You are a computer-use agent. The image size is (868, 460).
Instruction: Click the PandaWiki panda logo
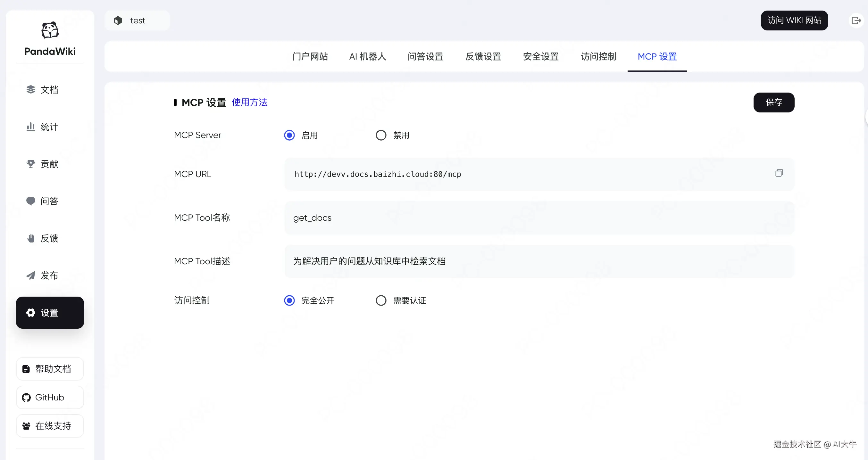(50, 30)
